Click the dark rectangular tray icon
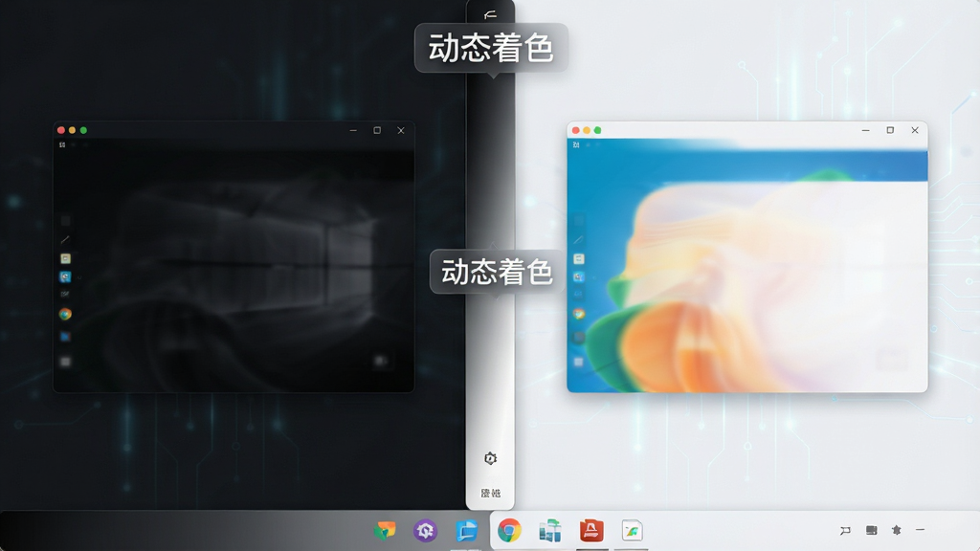 point(871,530)
